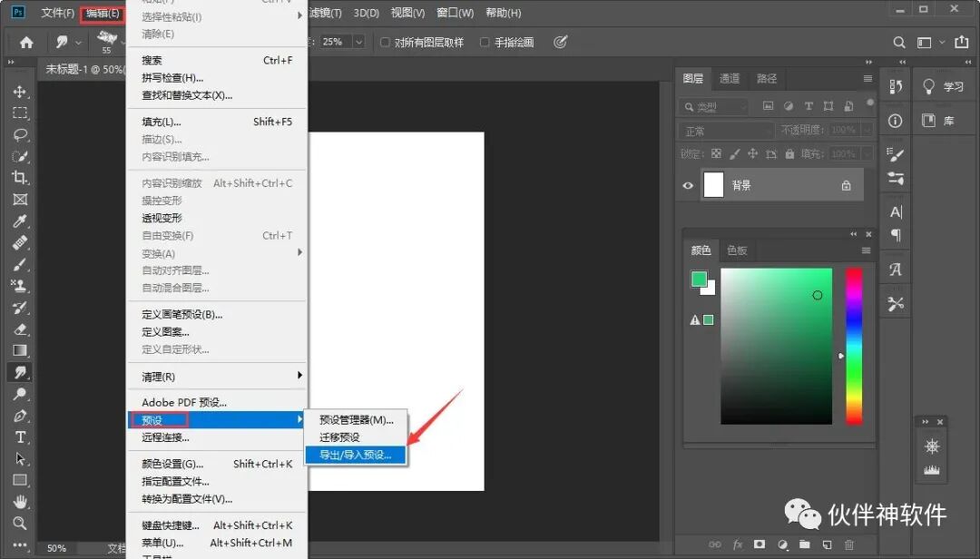Click the Home icon in options bar

pyautogui.click(x=26, y=42)
